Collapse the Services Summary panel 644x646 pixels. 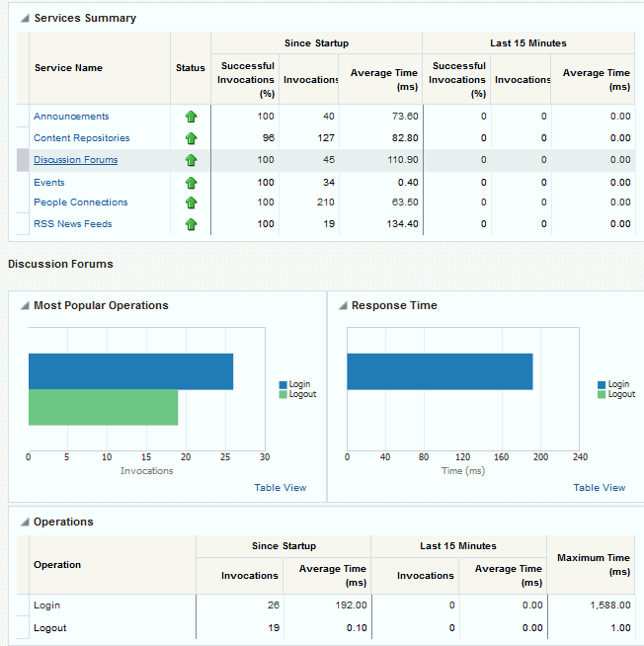[x=25, y=19]
